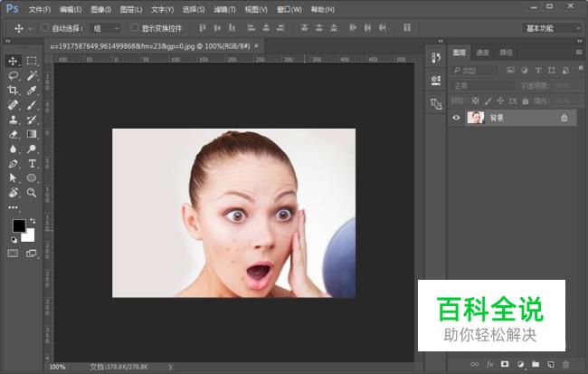Screen dimensions: 588x374
Task: Select the Zoom magnifier tool
Action: [x=32, y=193]
